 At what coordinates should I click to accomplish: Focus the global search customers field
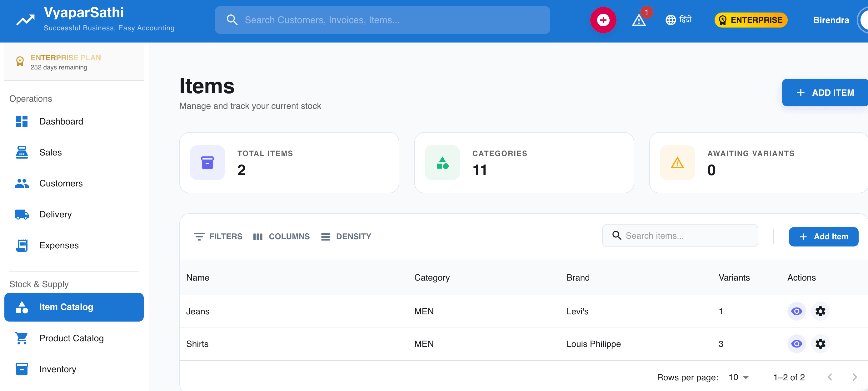coord(382,20)
